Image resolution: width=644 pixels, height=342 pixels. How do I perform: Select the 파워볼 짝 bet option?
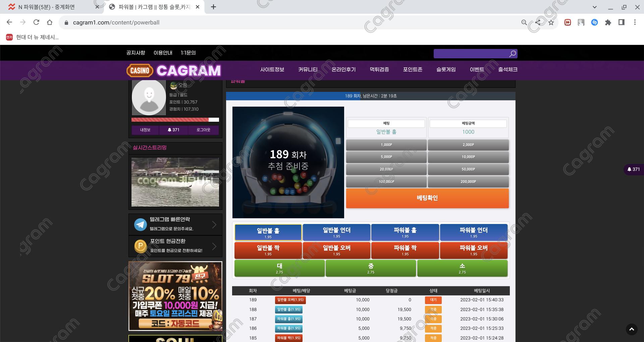(x=405, y=250)
